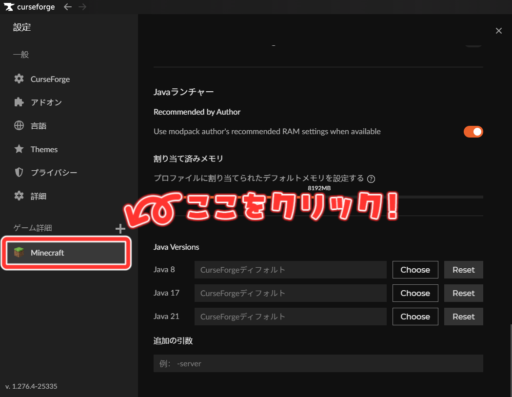The width and height of the screenshot is (512, 397).
Task: Choose a Java 17 path
Action: pos(415,293)
